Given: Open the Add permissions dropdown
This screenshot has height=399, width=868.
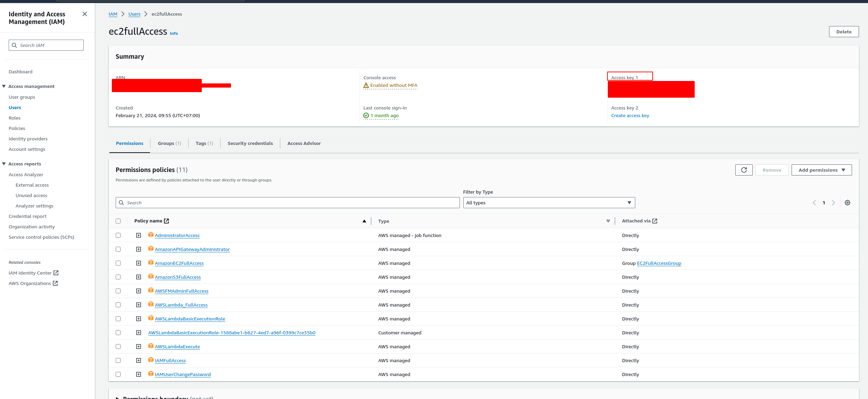Looking at the screenshot, I should [x=821, y=170].
